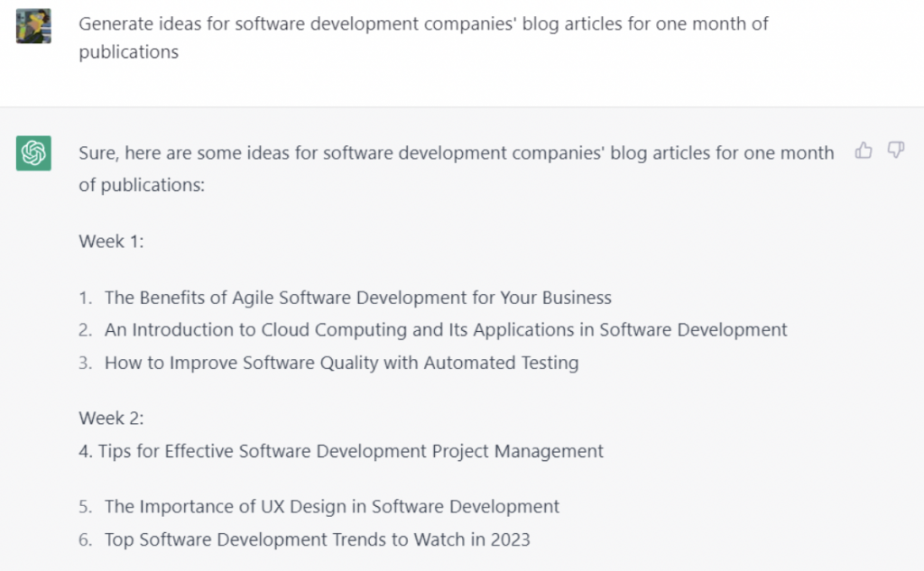Click the thumbs up icon

864,151
